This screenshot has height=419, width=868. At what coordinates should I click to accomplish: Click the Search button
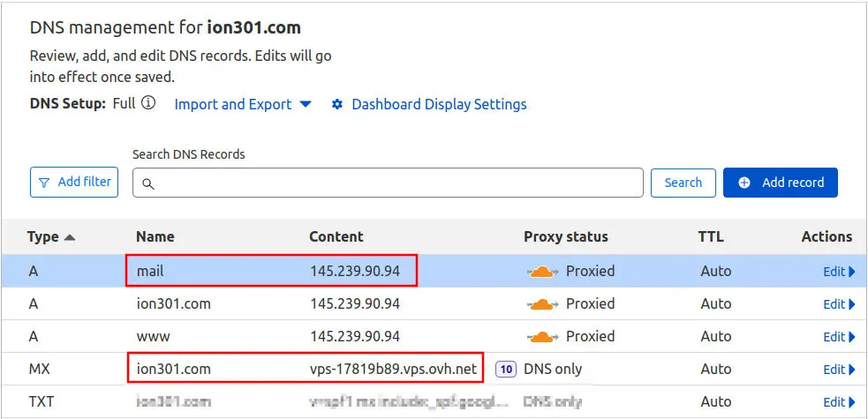[x=683, y=183]
